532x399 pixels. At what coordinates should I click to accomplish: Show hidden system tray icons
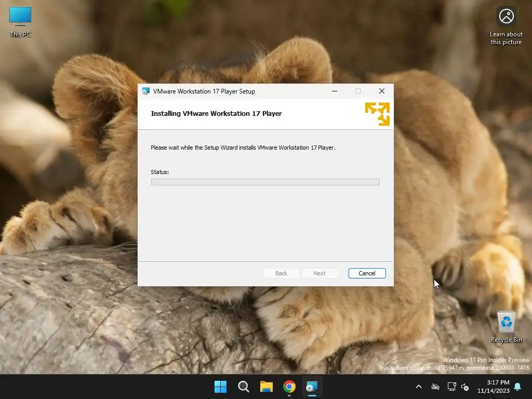419,387
